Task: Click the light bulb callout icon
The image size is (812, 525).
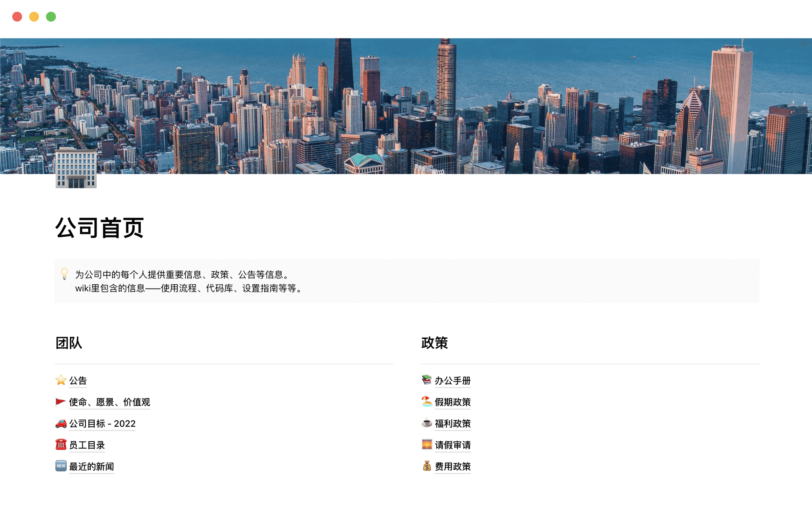Action: 64,274
